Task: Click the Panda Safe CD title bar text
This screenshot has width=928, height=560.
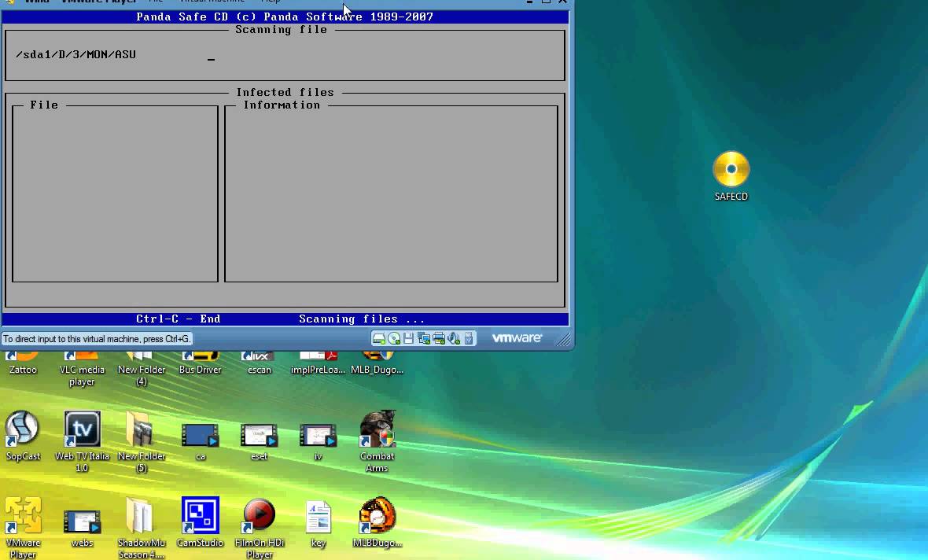Action: tap(285, 17)
